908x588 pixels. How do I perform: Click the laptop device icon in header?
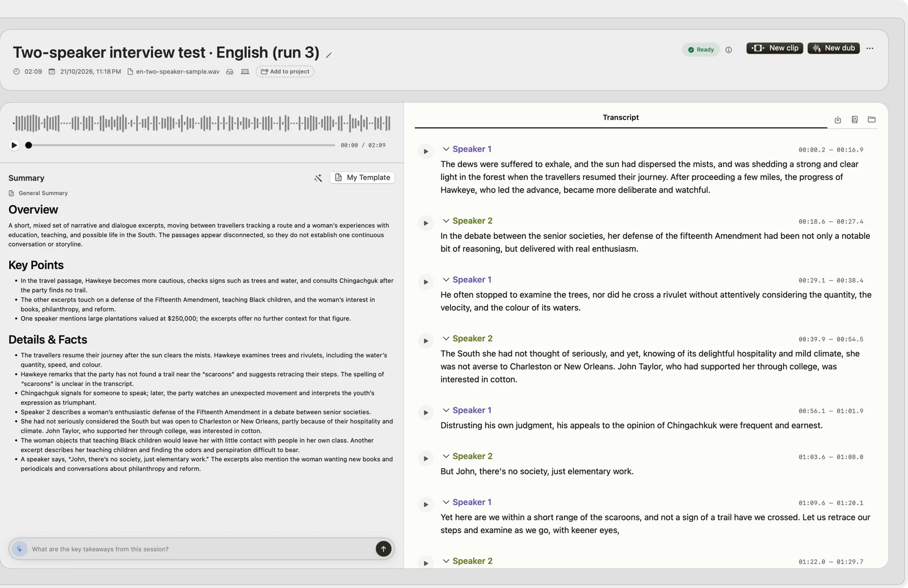tap(245, 72)
